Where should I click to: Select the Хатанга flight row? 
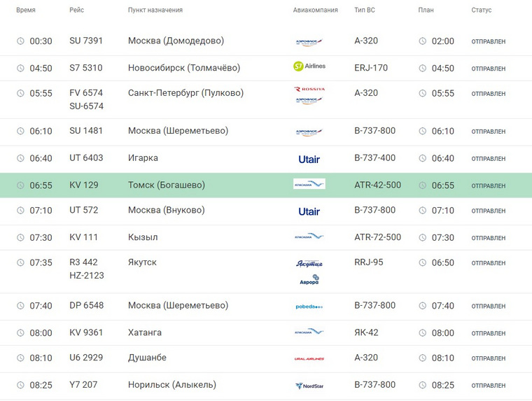(x=266, y=333)
